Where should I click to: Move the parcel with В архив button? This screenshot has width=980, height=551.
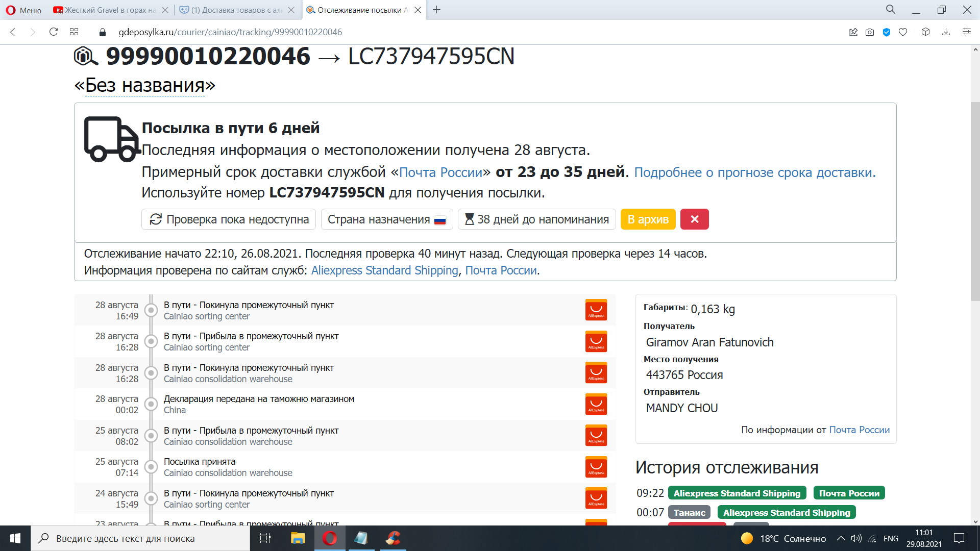pyautogui.click(x=648, y=219)
